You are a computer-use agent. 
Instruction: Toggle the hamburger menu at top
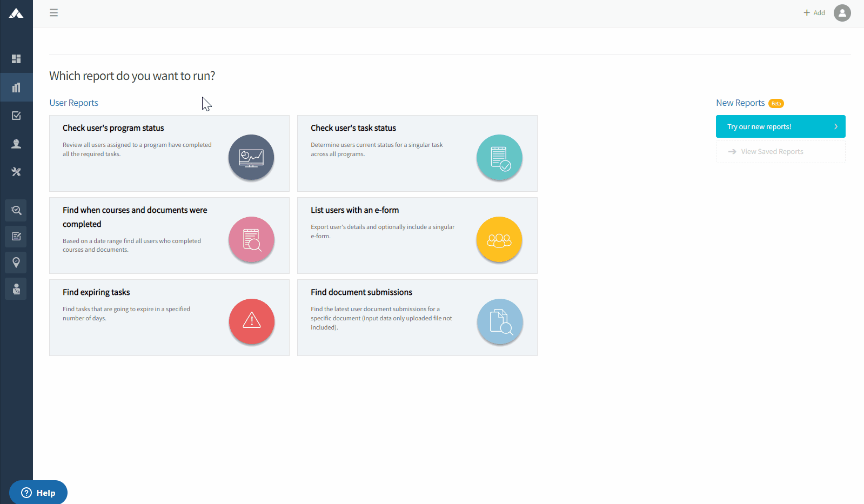pyautogui.click(x=53, y=12)
